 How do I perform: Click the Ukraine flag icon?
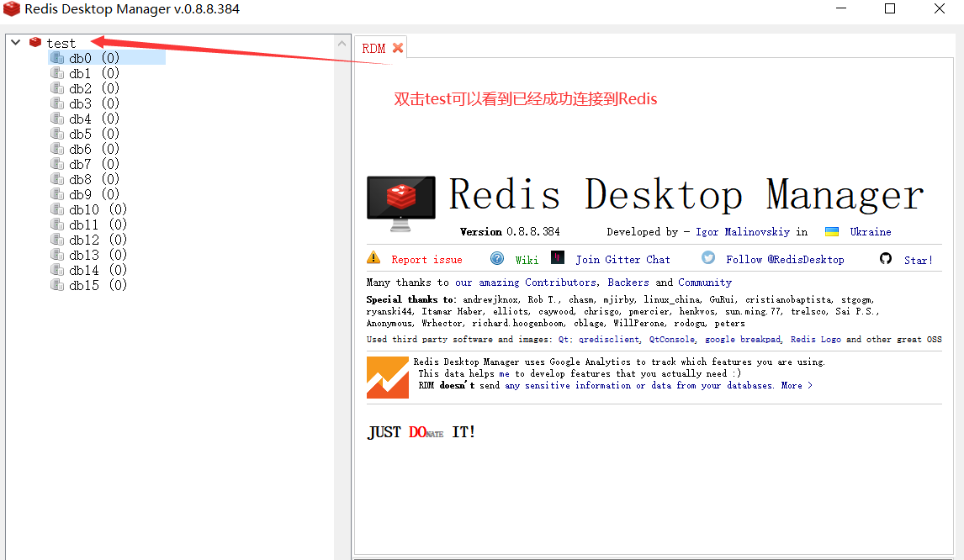coord(832,231)
